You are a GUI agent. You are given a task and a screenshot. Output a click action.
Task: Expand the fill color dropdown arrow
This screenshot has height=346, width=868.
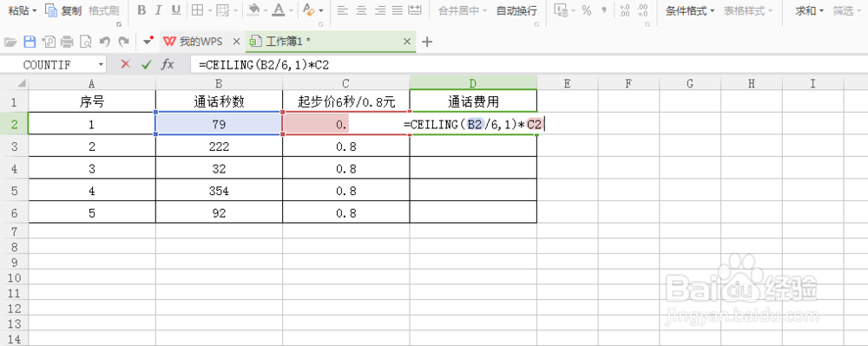click(266, 10)
